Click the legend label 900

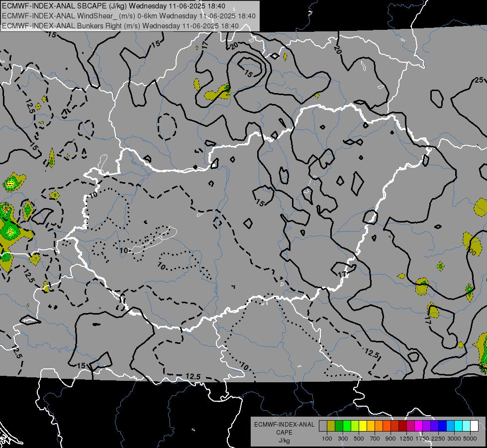coord(390,439)
